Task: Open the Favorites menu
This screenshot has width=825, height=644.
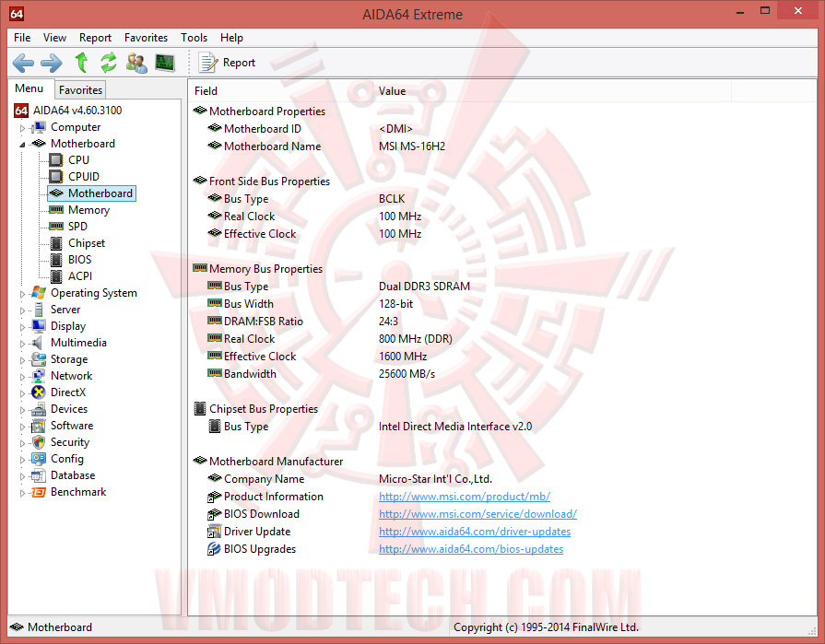Action: [146, 38]
